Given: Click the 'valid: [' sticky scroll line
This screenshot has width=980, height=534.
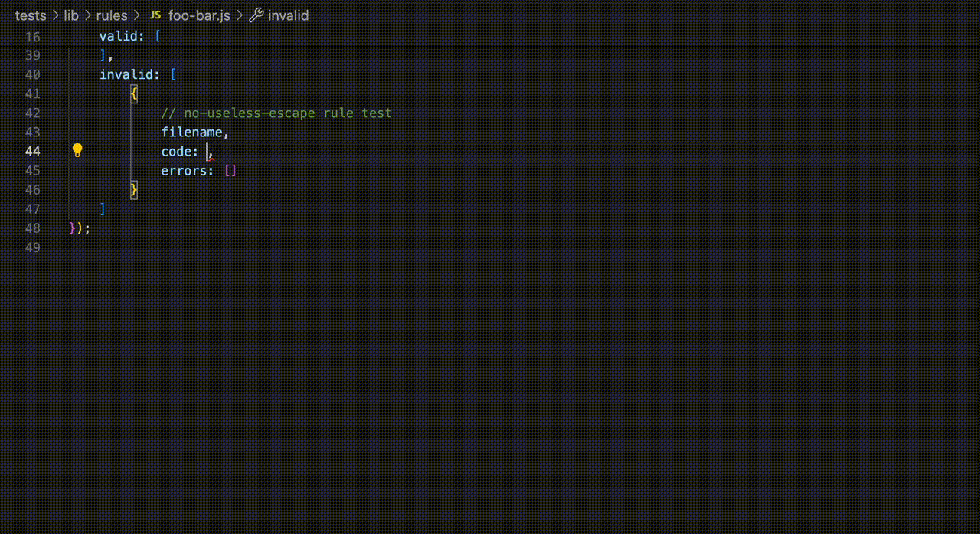Looking at the screenshot, I should point(130,36).
